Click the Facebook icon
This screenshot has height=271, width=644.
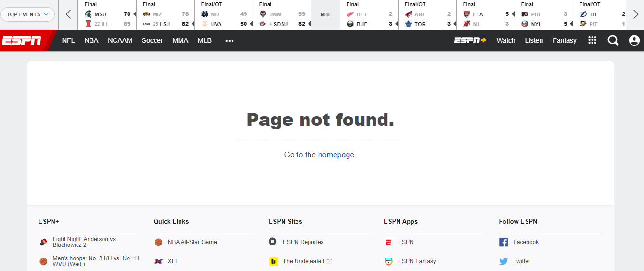[503, 242]
